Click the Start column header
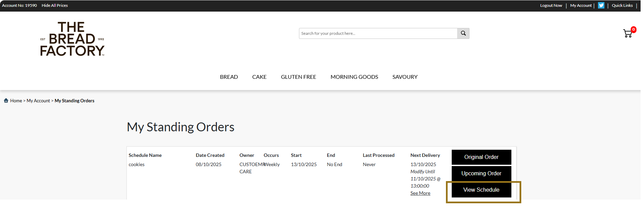 [296, 155]
